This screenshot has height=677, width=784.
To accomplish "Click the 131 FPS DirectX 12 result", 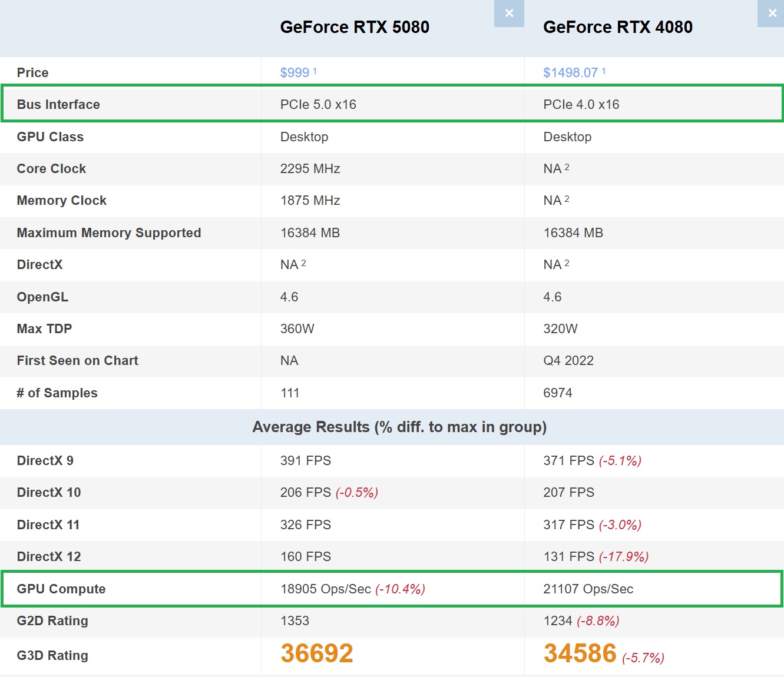I will 569,556.
